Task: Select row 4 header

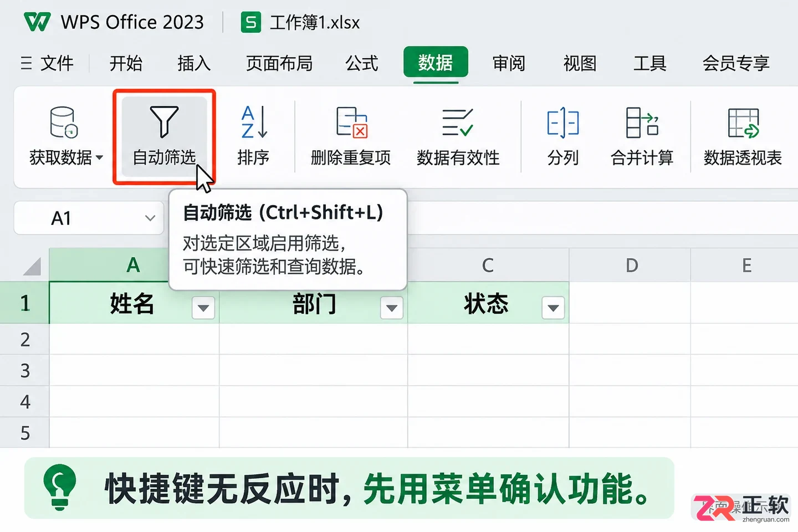Action: tap(24, 402)
